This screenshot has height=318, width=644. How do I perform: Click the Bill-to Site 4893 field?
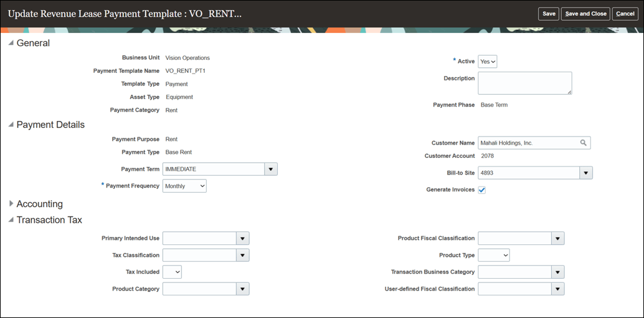[529, 173]
